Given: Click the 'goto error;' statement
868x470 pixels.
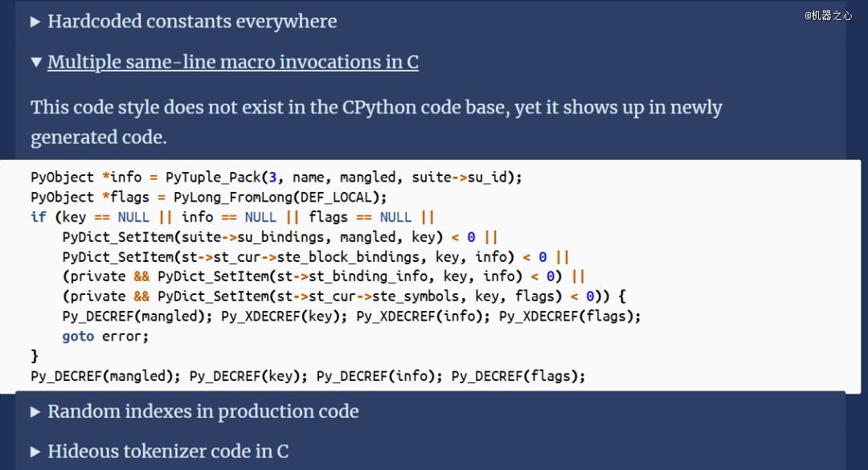Looking at the screenshot, I should click(105, 336).
